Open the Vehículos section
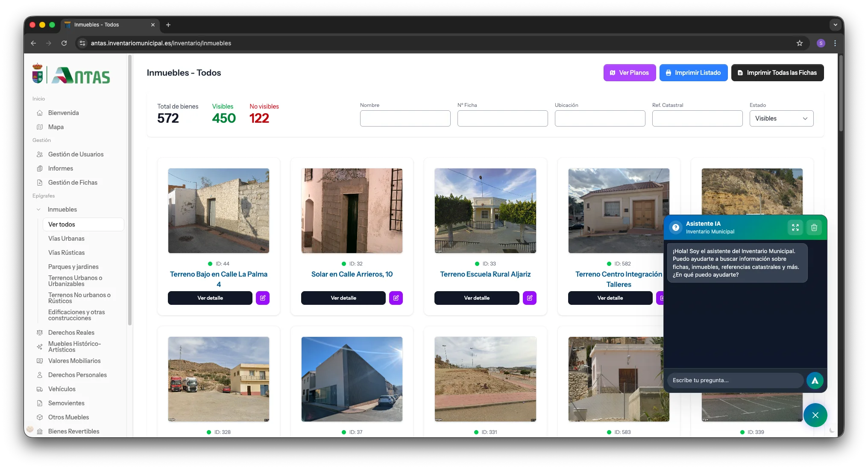 (62, 389)
